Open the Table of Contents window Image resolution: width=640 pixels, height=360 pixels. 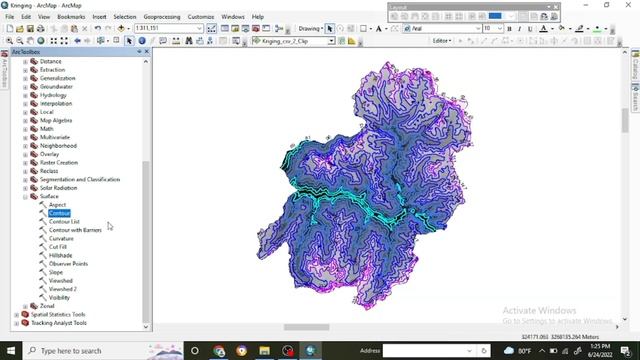[225, 29]
